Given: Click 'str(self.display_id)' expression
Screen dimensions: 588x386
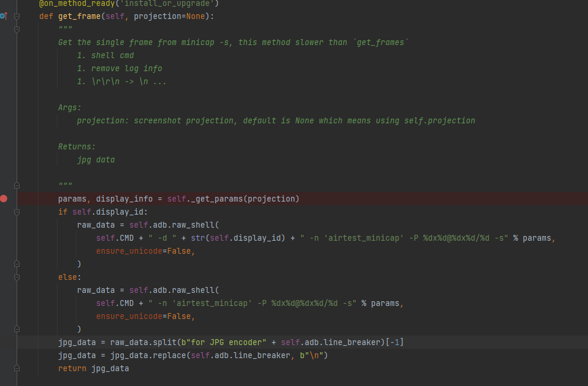Looking at the screenshot, I should 238,238.
